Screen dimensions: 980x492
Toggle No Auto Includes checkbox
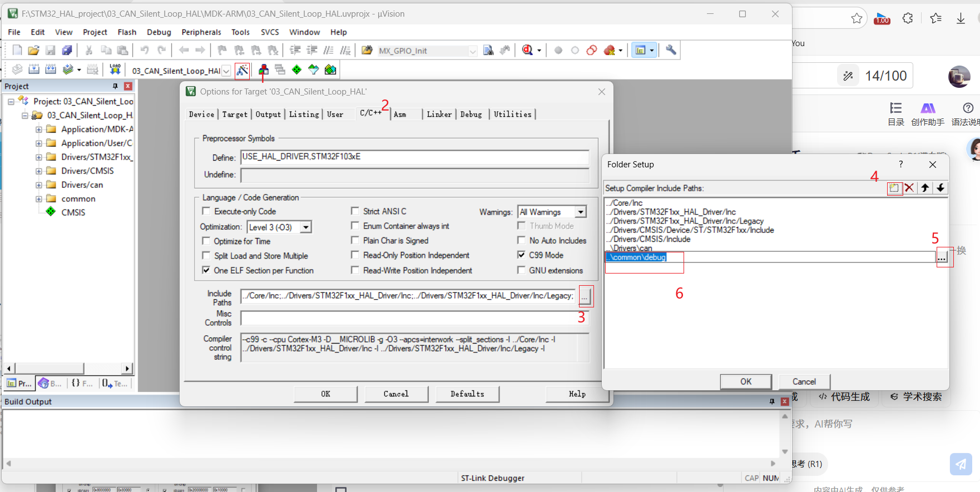(x=521, y=240)
